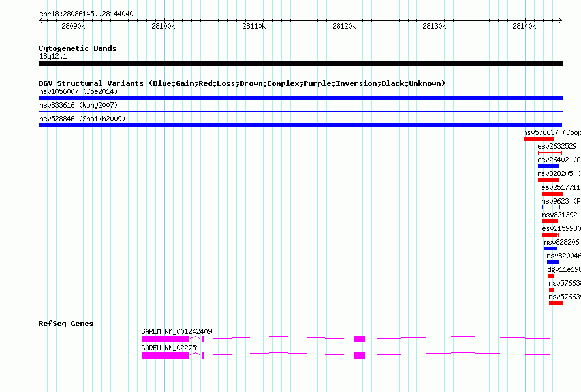Screen dimensions: 581x392
Task: Select the 28130k ruler tick label
Action: (x=434, y=26)
